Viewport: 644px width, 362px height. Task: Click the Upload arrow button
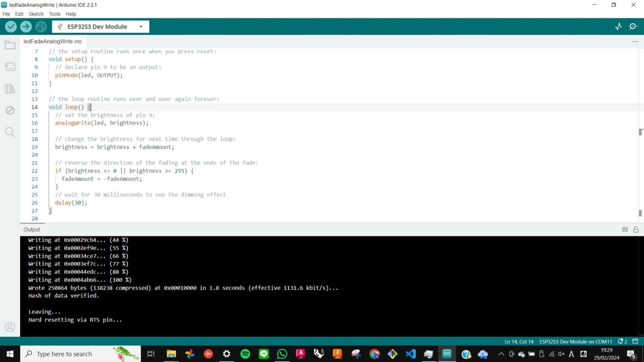click(x=26, y=26)
